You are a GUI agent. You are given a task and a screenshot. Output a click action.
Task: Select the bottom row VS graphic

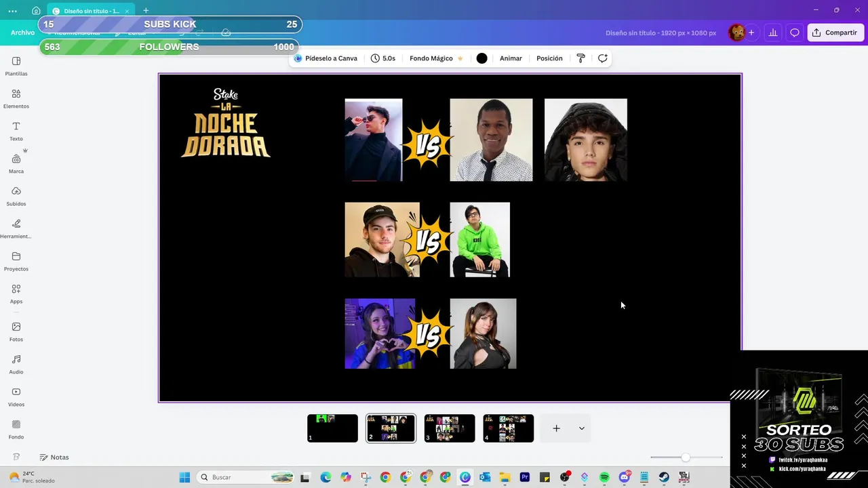(427, 335)
